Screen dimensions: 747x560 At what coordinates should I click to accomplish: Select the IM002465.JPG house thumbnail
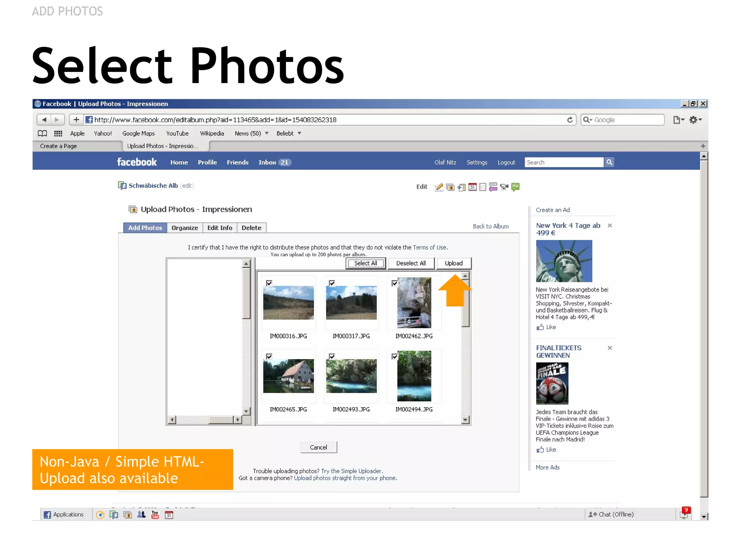point(289,376)
